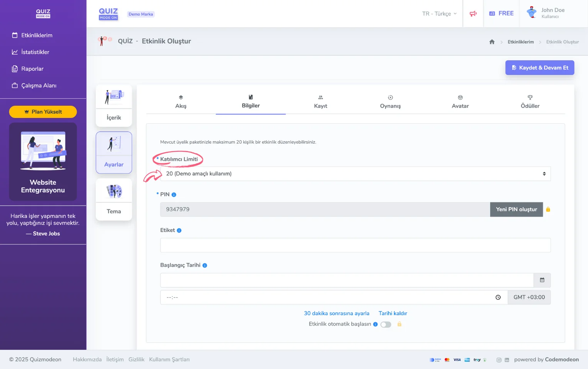Click the PIN info icon
The image size is (588, 369).
click(x=174, y=195)
